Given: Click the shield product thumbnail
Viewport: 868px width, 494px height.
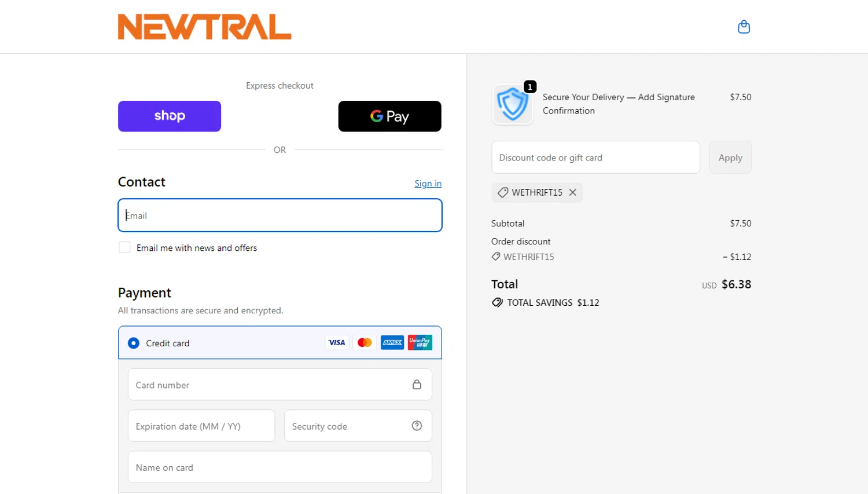Looking at the screenshot, I should [512, 104].
